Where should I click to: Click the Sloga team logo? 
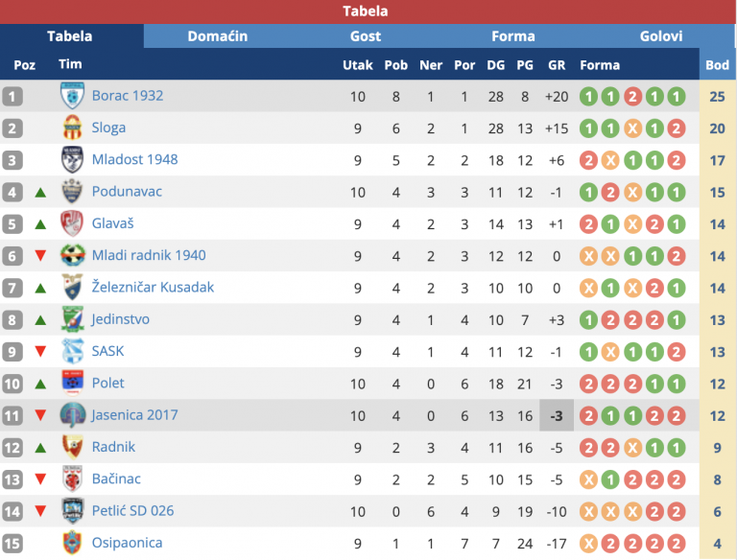(72, 128)
